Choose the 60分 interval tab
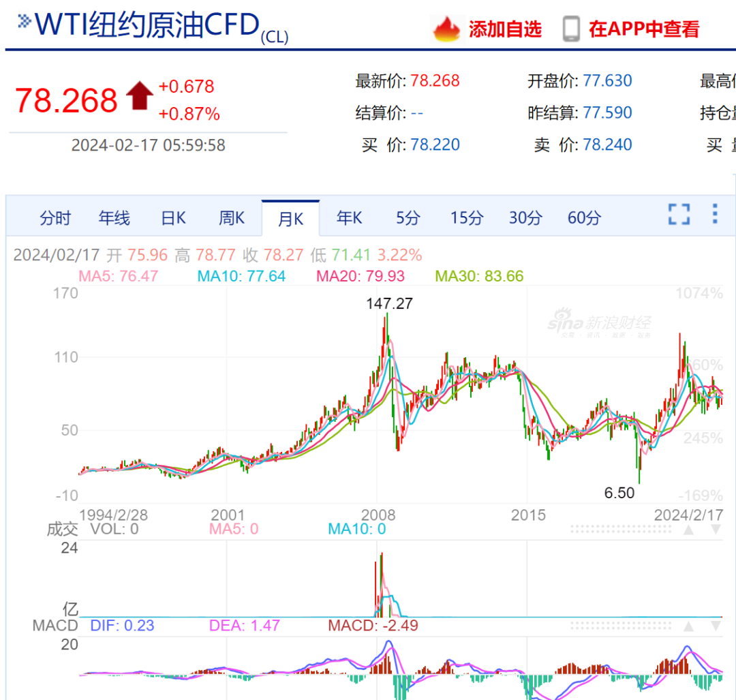The image size is (736, 700). (x=585, y=218)
